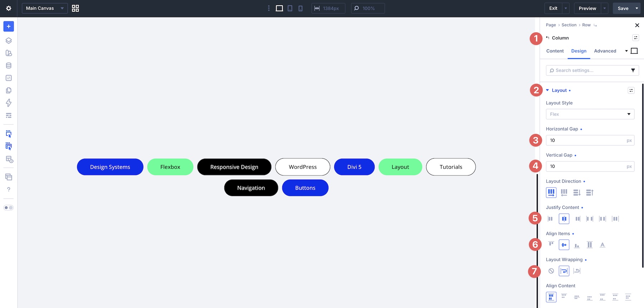Select the center Justify Content option

point(564,219)
